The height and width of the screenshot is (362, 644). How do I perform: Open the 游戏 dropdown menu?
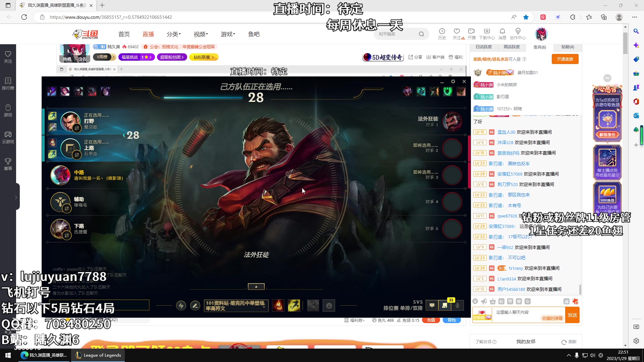pos(228,34)
